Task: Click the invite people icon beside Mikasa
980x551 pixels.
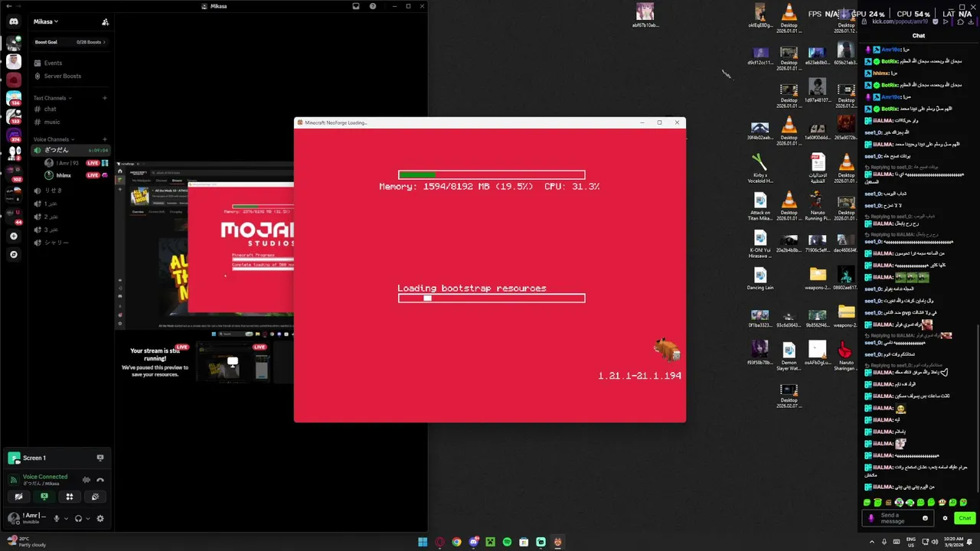Action: tap(105, 21)
